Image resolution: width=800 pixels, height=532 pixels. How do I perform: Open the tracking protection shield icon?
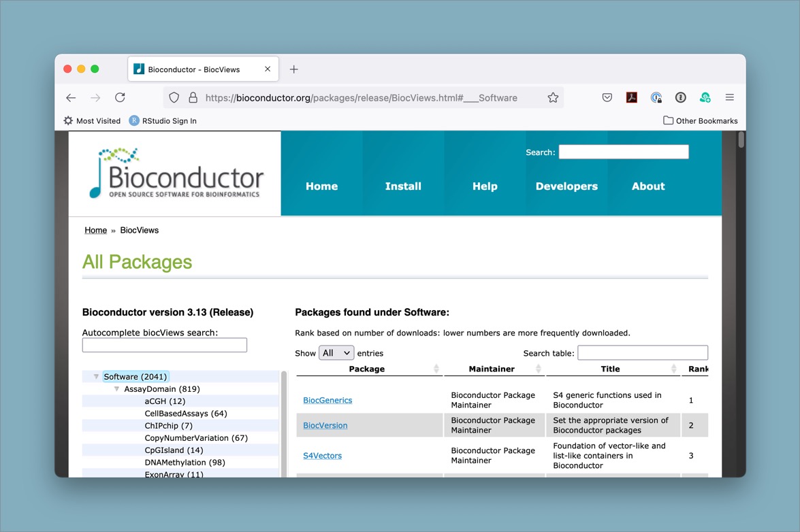[174, 98]
